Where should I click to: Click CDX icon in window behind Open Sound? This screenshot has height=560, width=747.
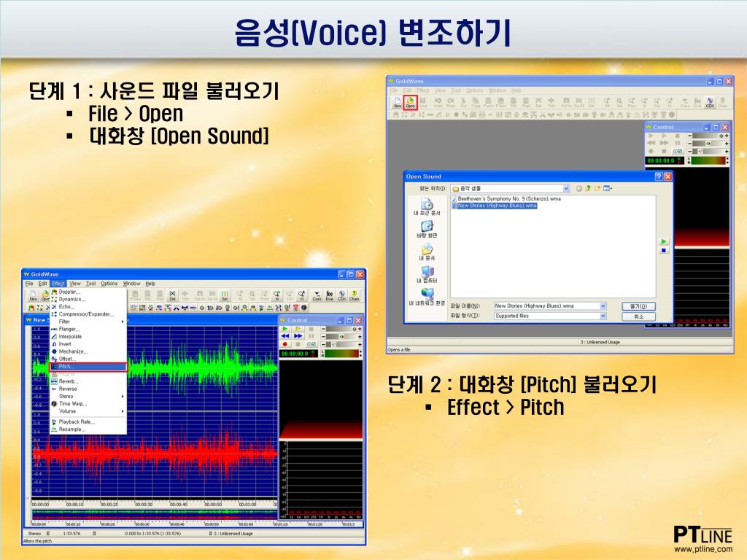710,102
